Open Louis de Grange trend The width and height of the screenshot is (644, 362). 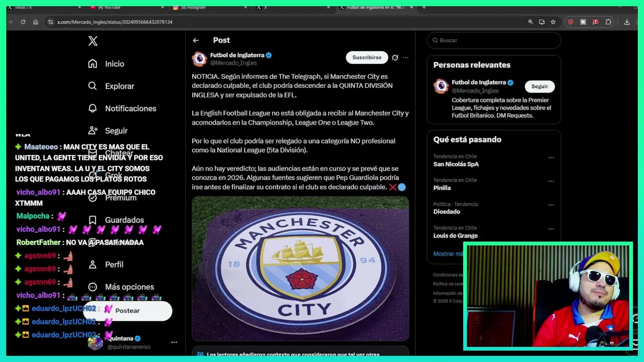[x=455, y=235]
